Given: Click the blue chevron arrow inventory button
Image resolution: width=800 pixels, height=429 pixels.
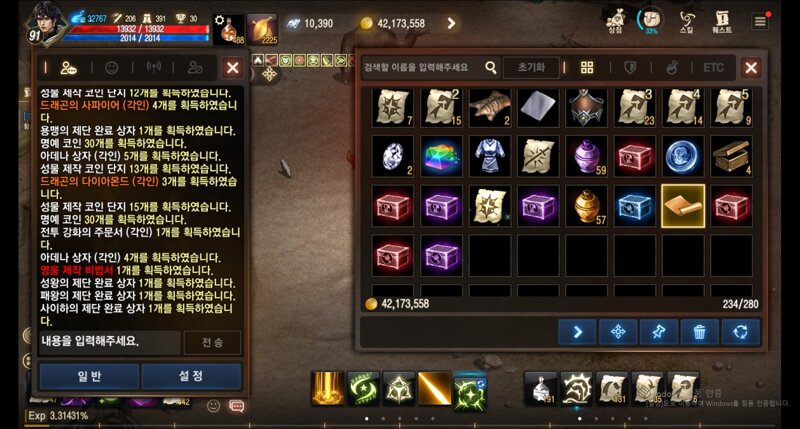Looking at the screenshot, I should click(577, 332).
